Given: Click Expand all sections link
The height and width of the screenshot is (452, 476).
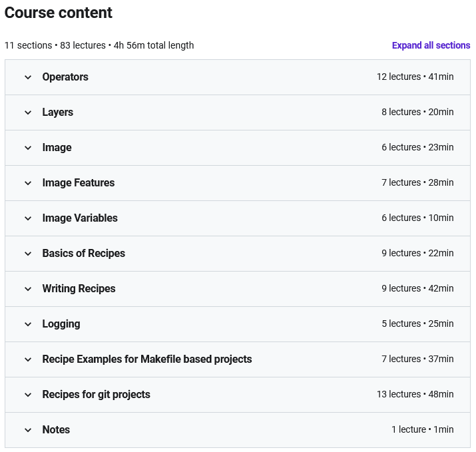Looking at the screenshot, I should pos(431,45).
